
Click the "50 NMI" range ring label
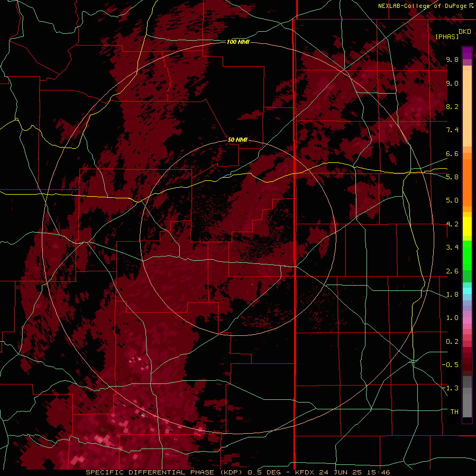pos(237,140)
